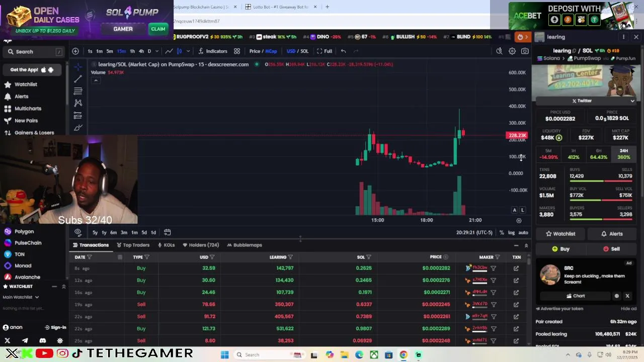The image size is (644, 362).
Task: Toggle Full screen chart mode
Action: pos(325,51)
